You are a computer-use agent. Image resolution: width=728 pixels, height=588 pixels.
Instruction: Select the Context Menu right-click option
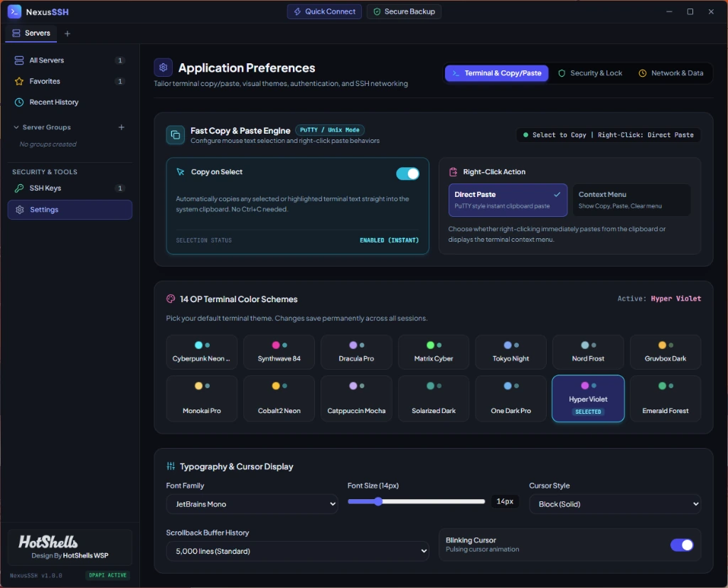coord(631,201)
